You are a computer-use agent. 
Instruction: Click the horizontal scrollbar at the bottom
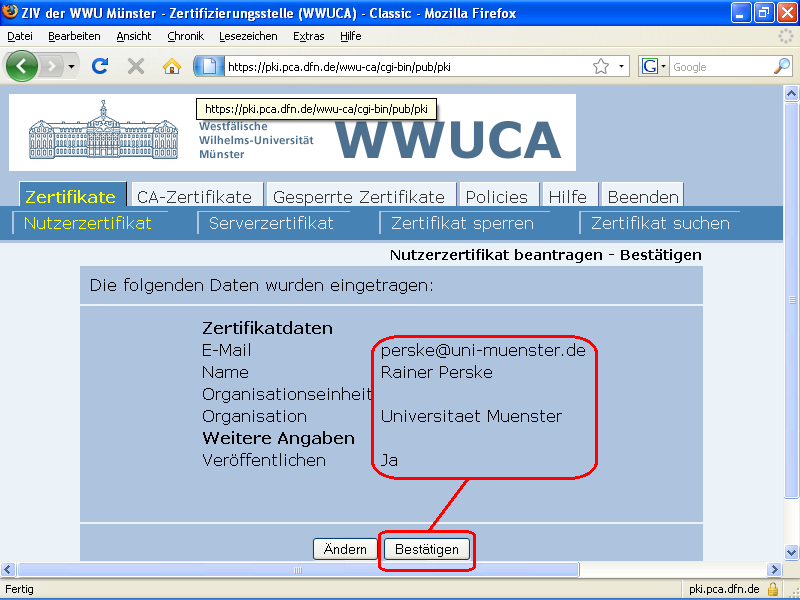click(295, 568)
